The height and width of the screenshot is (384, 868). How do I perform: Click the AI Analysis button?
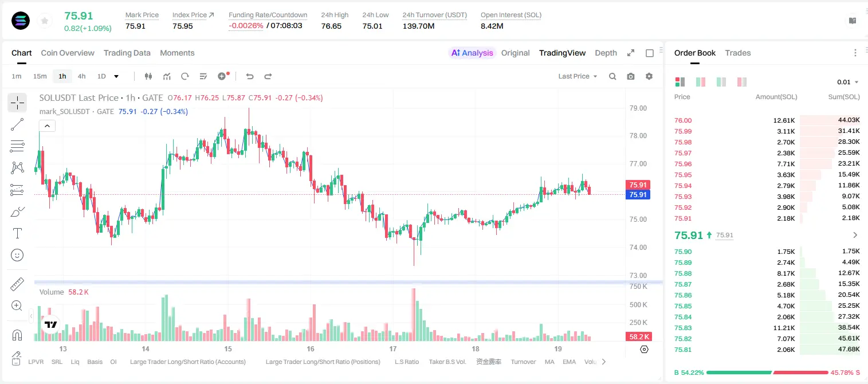click(472, 53)
